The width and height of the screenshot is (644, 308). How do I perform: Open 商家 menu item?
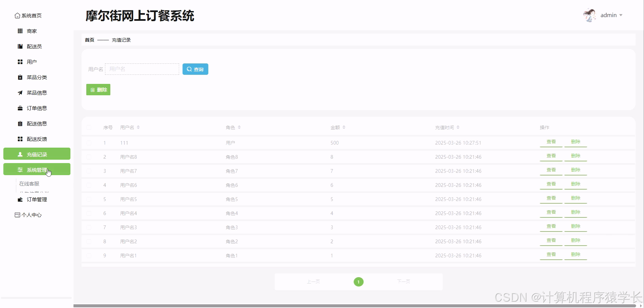pyautogui.click(x=37, y=31)
